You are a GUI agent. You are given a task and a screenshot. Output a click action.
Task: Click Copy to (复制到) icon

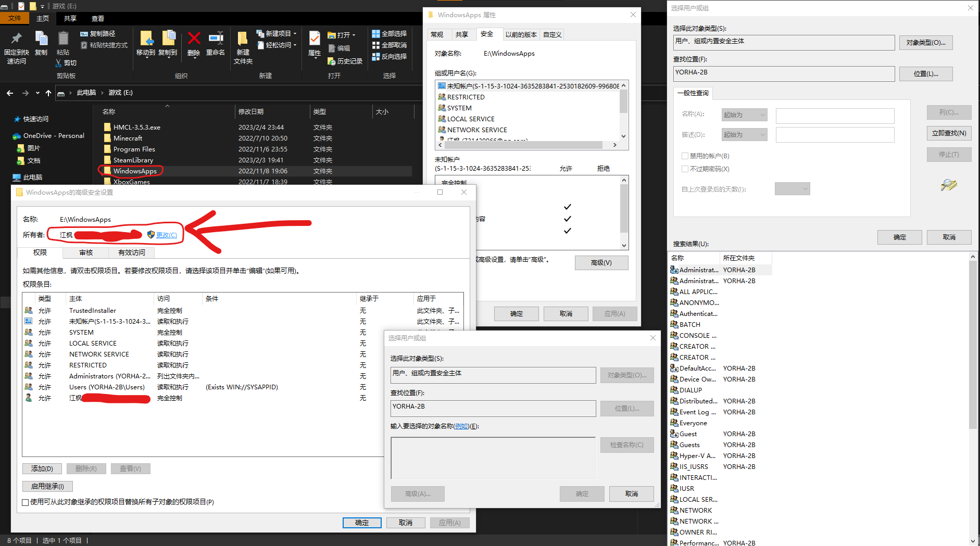(x=168, y=39)
